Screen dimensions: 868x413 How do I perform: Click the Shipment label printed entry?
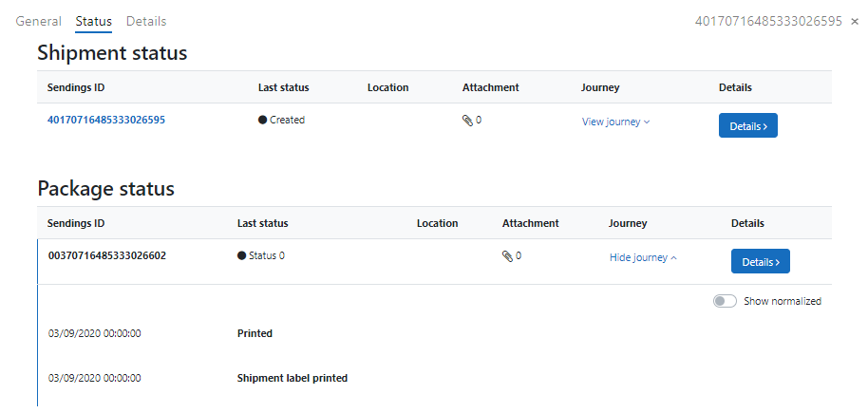[x=292, y=378]
